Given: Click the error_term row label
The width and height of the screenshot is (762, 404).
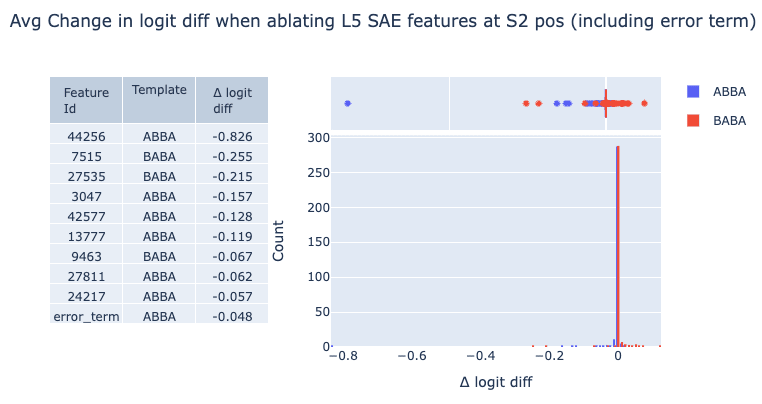Looking at the screenshot, I should pos(86,316).
